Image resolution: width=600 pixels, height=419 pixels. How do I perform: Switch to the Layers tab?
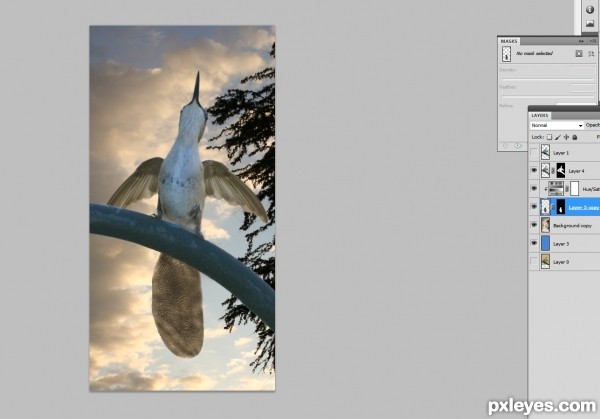pyautogui.click(x=540, y=115)
